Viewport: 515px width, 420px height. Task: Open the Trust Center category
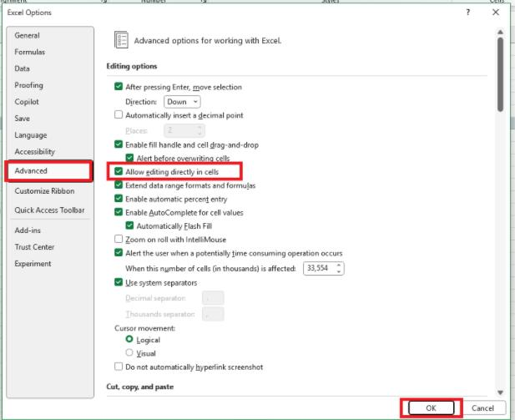tap(34, 247)
